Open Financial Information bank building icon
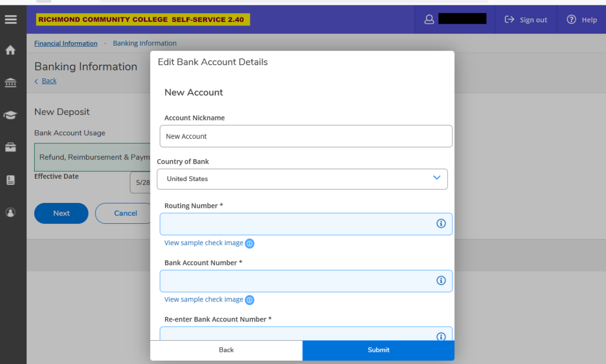Viewport: 606px width, 364px height. (10, 83)
